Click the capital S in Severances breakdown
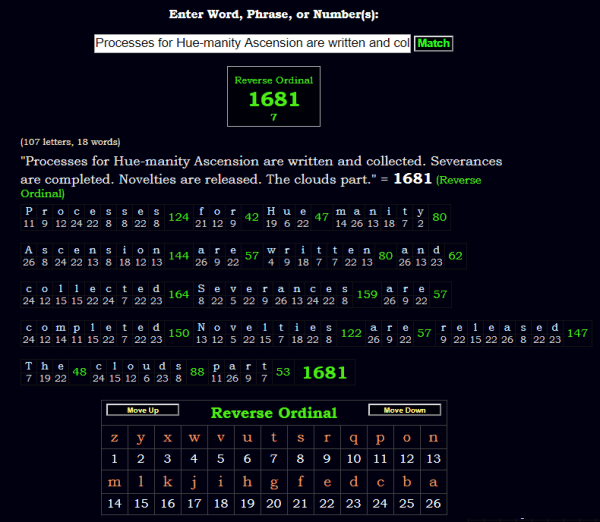Image resolution: width=600 pixels, height=522 pixels. 201,289
